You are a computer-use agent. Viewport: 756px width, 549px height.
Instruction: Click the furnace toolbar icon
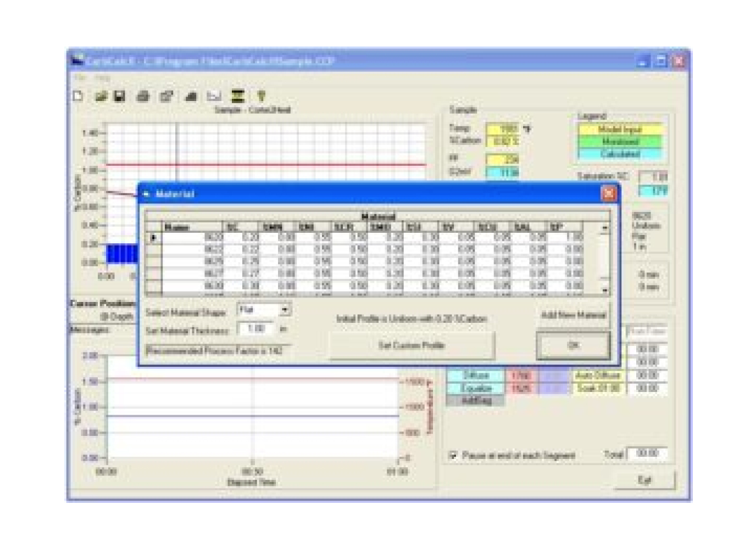237,97
